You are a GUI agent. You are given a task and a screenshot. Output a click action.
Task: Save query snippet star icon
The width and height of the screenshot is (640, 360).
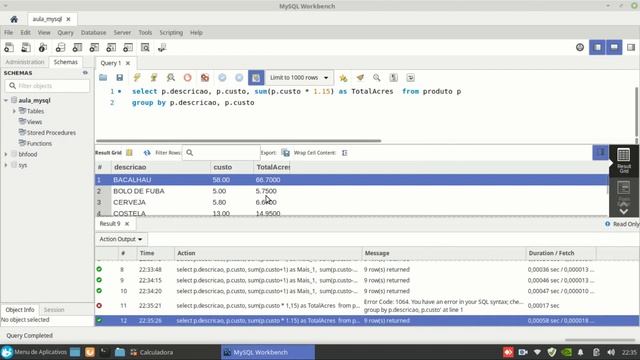click(x=343, y=78)
